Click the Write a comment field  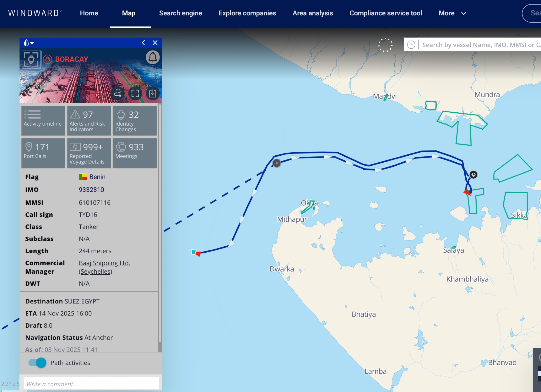[91, 384]
